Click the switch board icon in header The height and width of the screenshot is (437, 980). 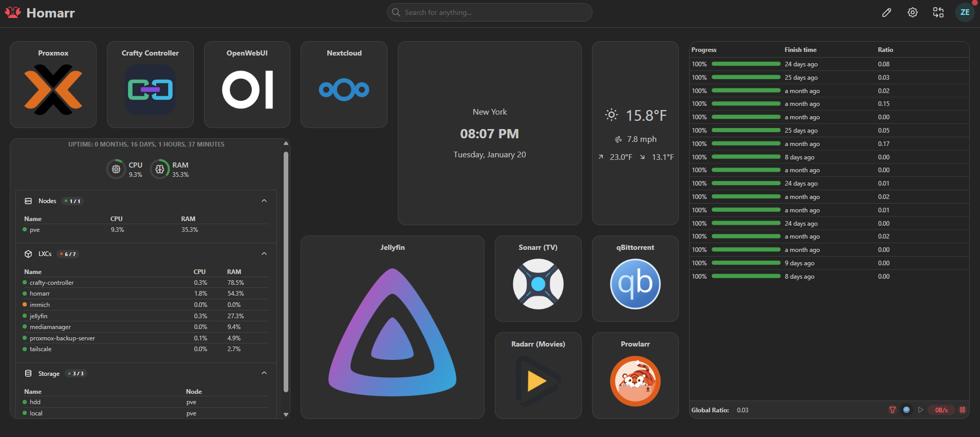click(x=938, y=12)
